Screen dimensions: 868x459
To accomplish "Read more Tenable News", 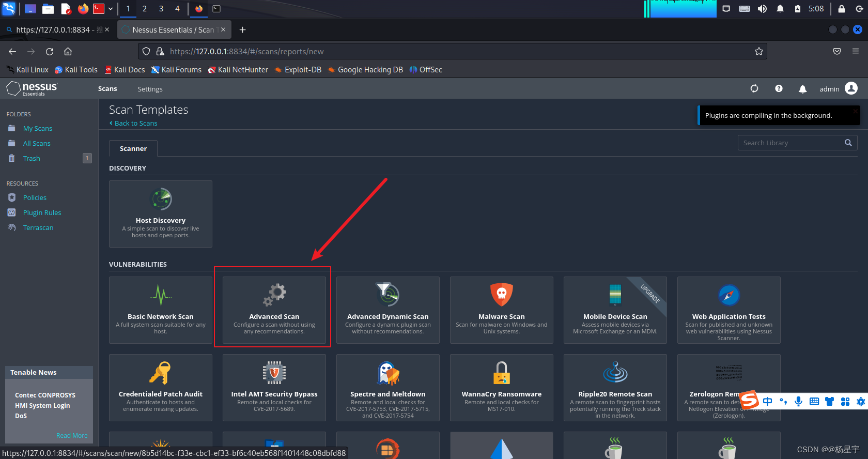I will tap(72, 436).
